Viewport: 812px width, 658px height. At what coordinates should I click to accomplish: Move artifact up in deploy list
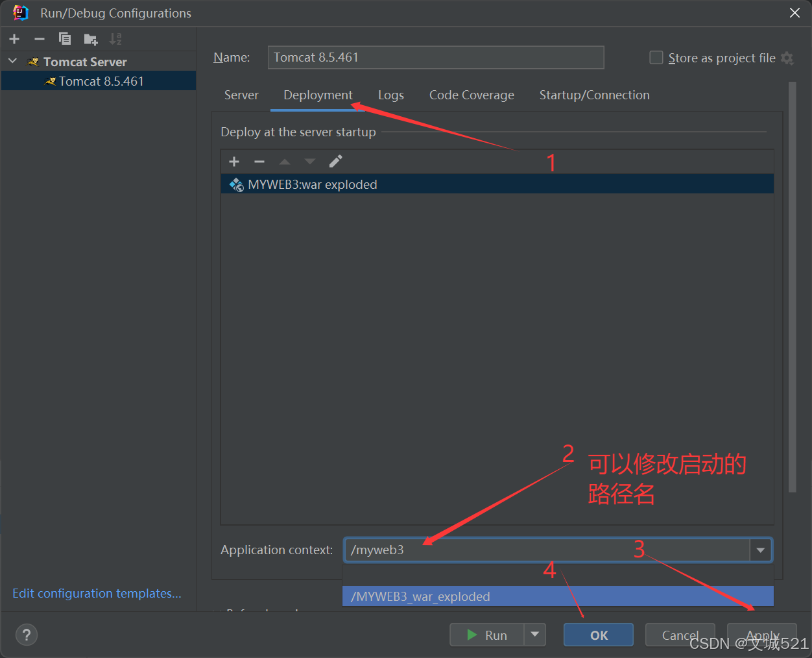coord(285,162)
